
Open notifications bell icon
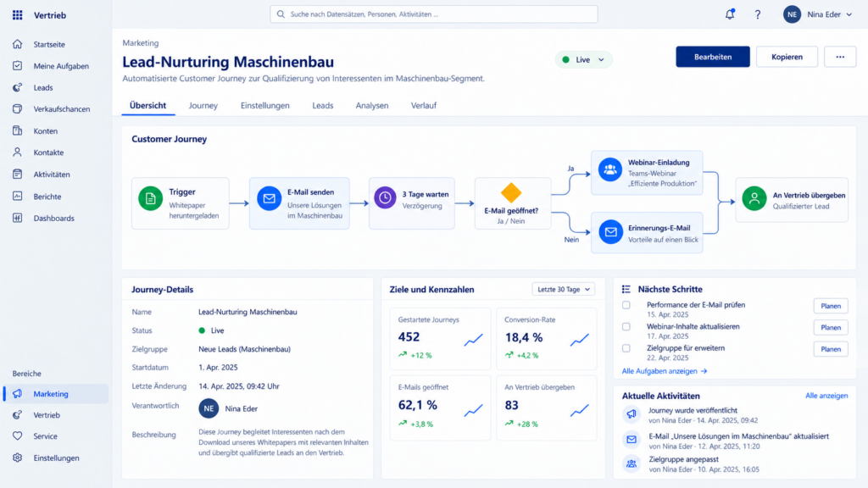(730, 14)
